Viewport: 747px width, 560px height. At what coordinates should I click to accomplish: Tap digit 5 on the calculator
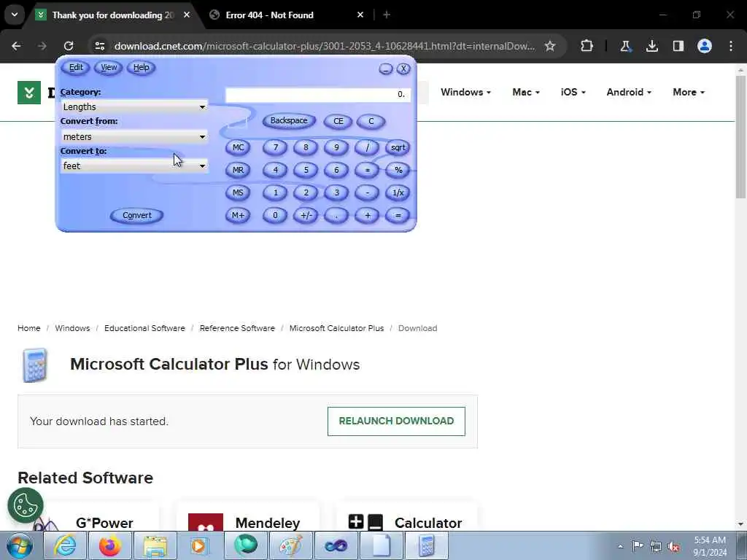coord(306,170)
